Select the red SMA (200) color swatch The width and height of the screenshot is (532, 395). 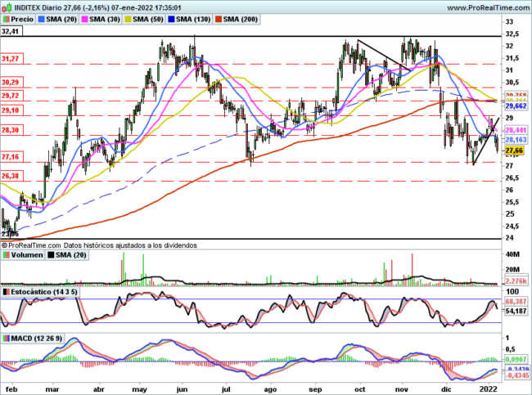[x=219, y=20]
